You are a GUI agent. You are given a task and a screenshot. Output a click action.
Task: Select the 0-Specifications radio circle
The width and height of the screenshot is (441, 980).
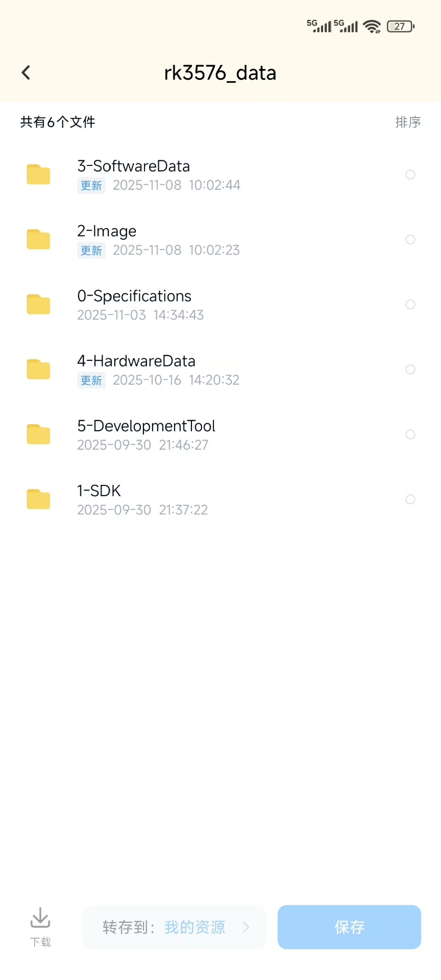point(410,304)
